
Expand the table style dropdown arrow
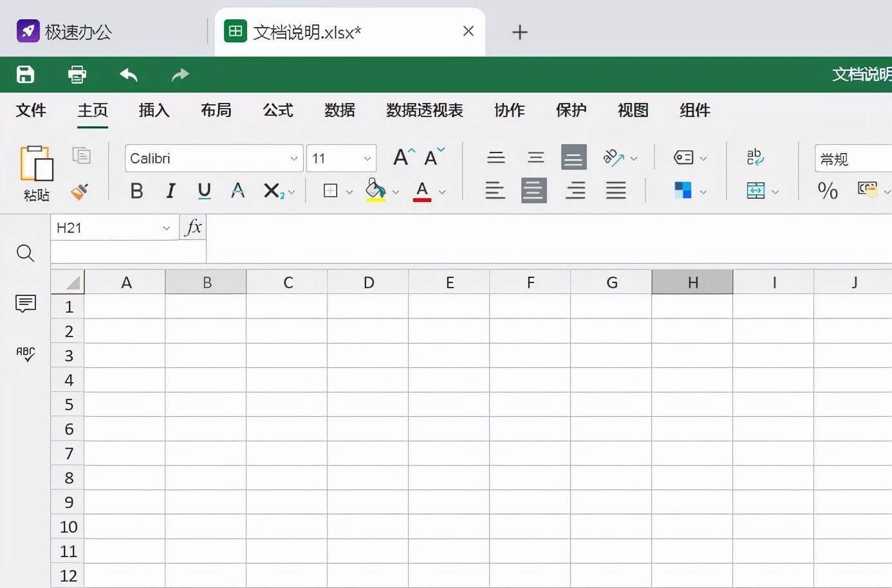tap(703, 192)
